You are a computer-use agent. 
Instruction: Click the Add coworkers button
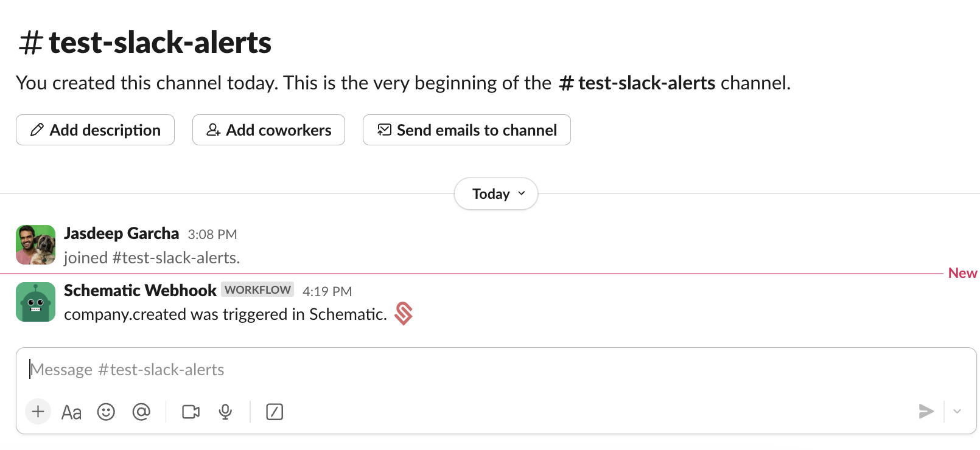click(268, 130)
